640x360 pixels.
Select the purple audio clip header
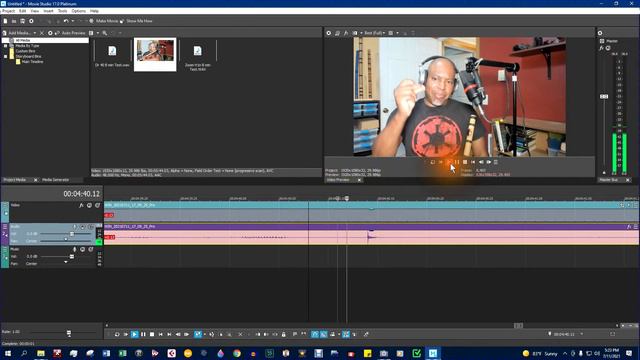[x=371, y=227]
